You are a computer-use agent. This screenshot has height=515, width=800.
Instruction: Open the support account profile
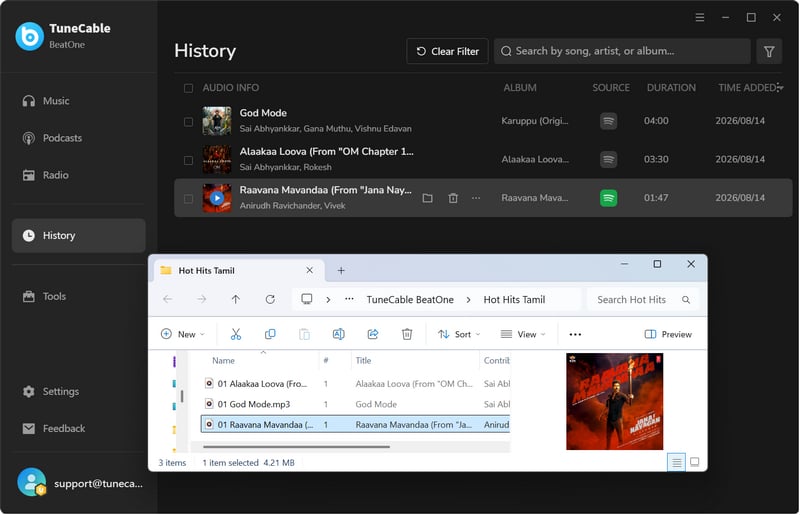[80, 483]
